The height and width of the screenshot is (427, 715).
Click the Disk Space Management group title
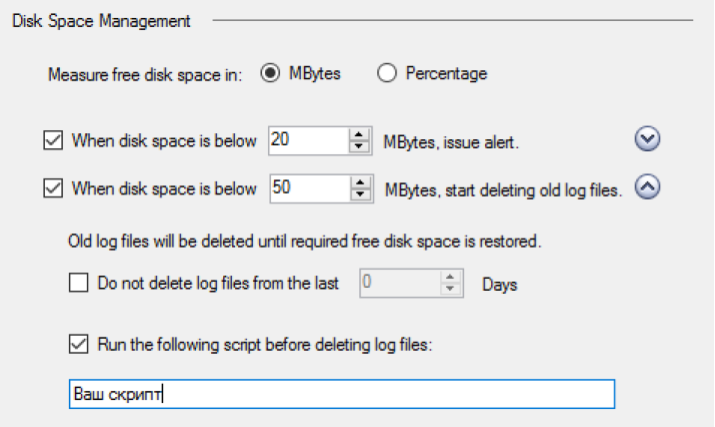click(101, 21)
